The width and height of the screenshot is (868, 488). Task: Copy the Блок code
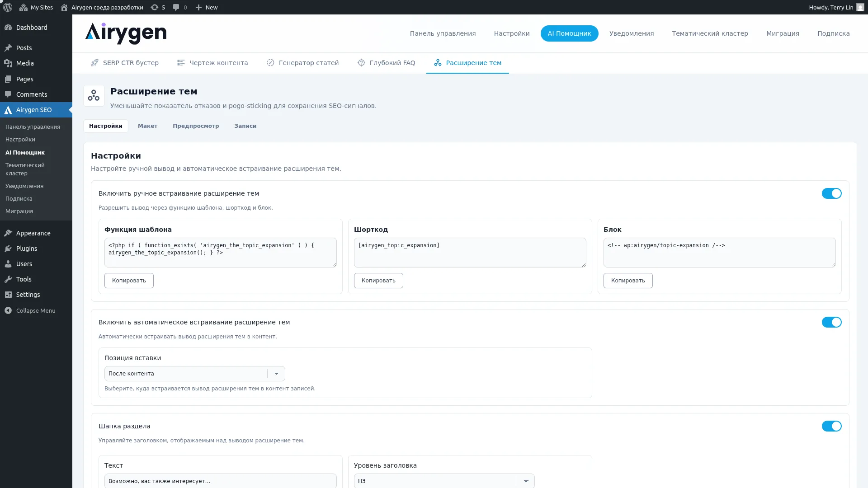tap(628, 281)
